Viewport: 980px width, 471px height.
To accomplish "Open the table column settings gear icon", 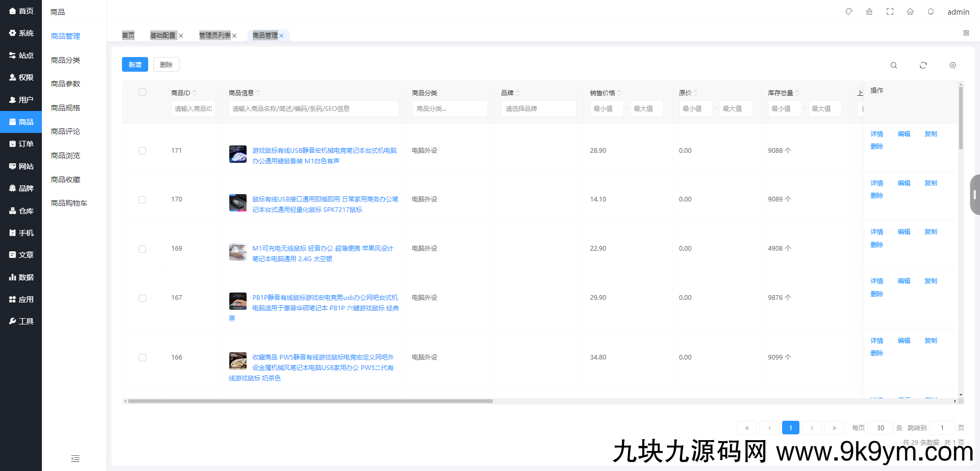I will (x=953, y=65).
